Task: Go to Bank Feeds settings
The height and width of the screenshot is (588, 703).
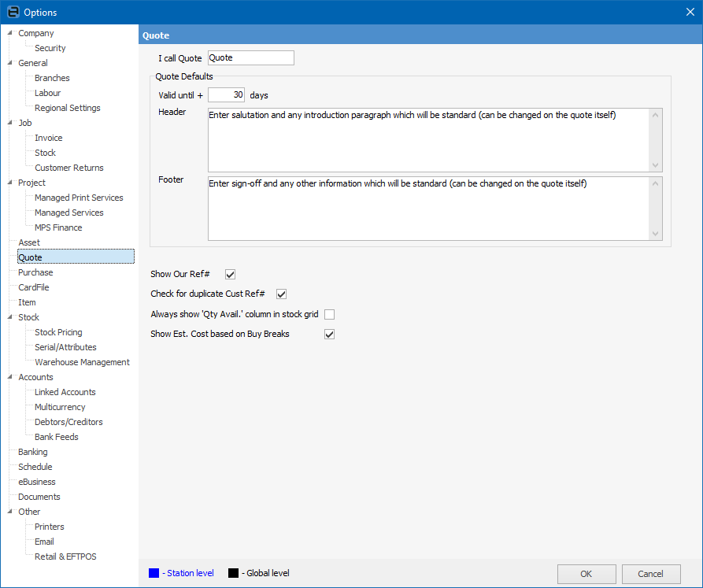Action: [57, 437]
